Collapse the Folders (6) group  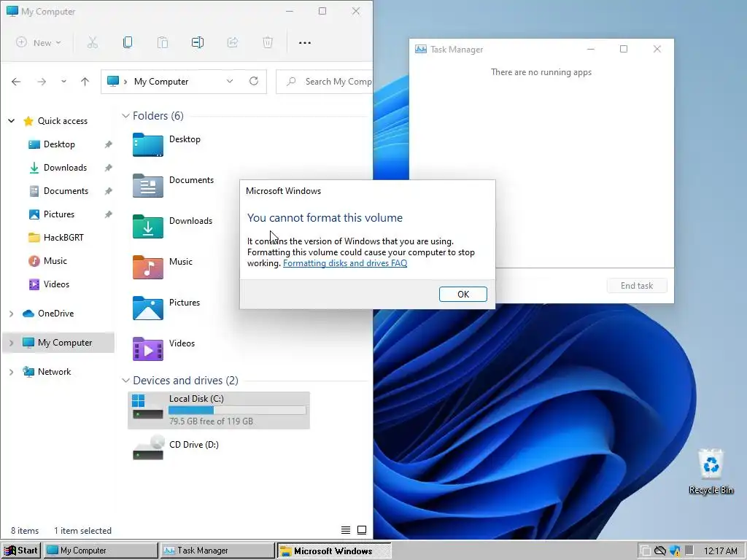pyautogui.click(x=125, y=116)
